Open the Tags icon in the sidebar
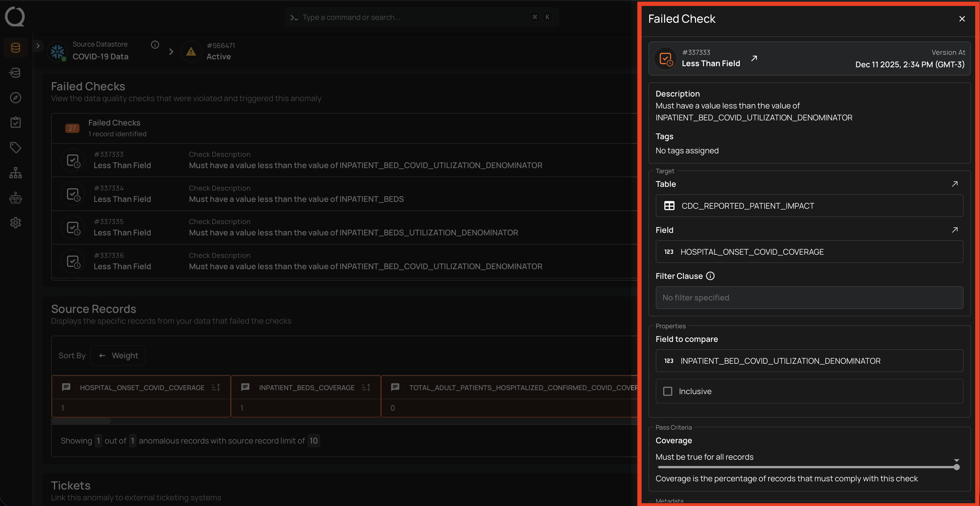Screen dimensions: 980x506 pyautogui.click(x=16, y=148)
